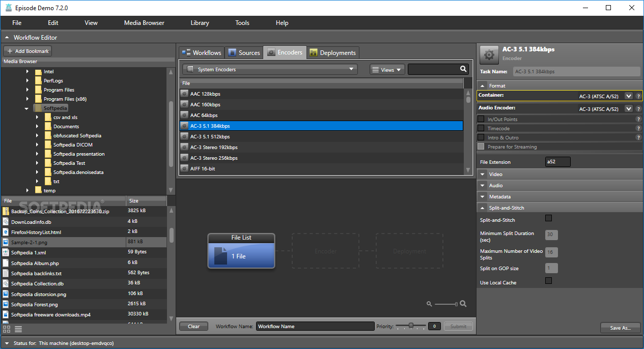
Task: Open the Library menu
Action: (200, 23)
